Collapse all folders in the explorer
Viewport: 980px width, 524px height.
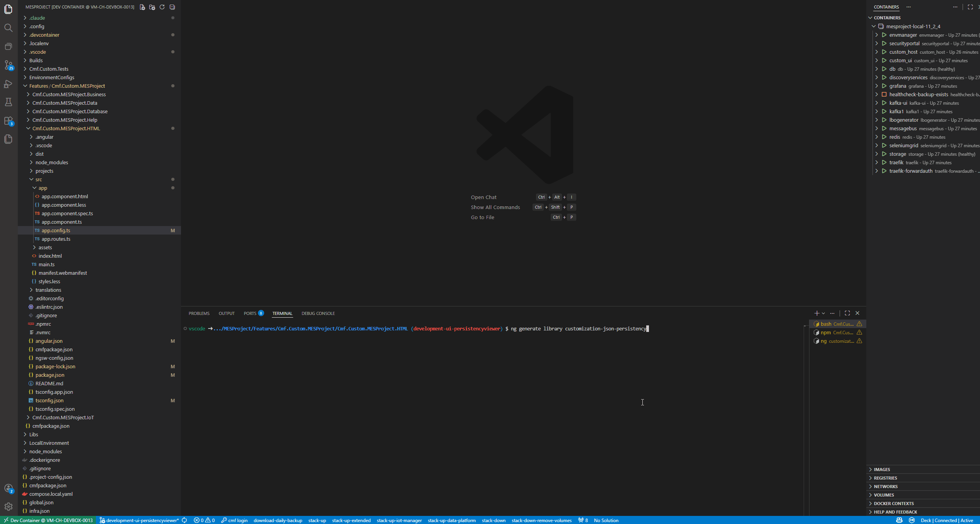[x=172, y=7]
